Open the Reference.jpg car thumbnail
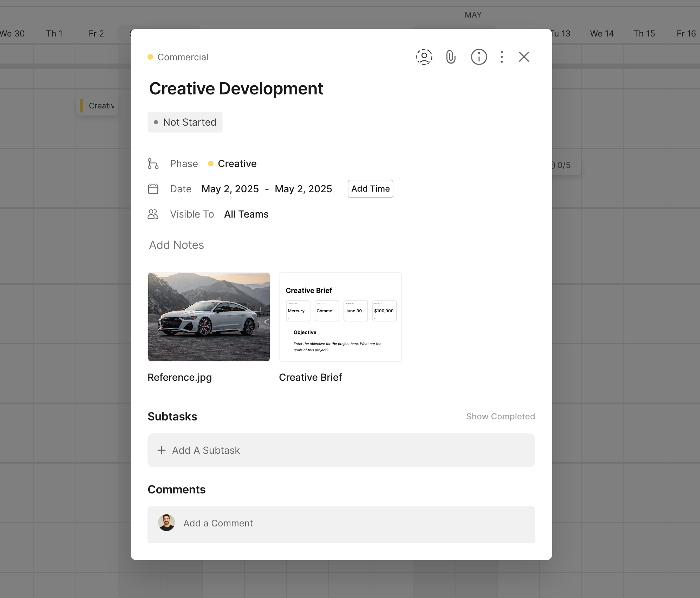 click(x=209, y=317)
